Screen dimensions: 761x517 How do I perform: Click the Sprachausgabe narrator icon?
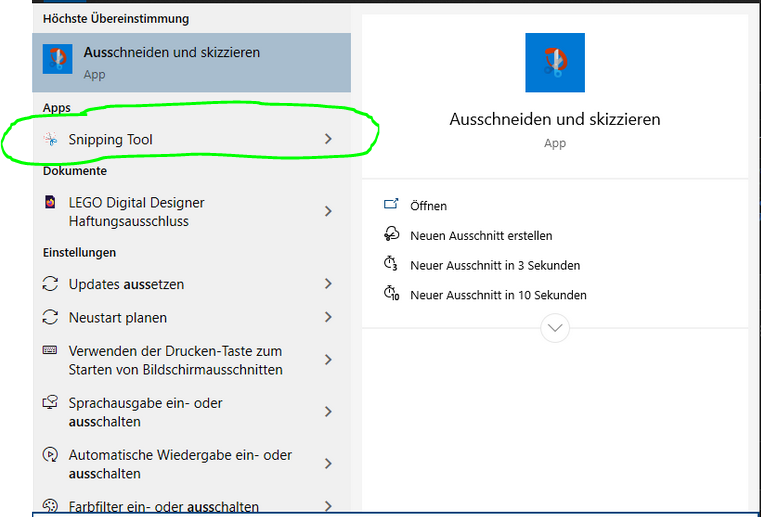click(x=50, y=402)
